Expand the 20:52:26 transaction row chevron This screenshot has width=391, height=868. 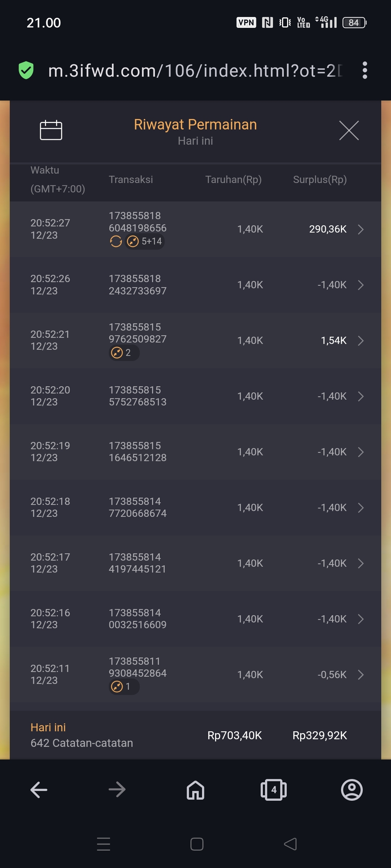(x=361, y=285)
